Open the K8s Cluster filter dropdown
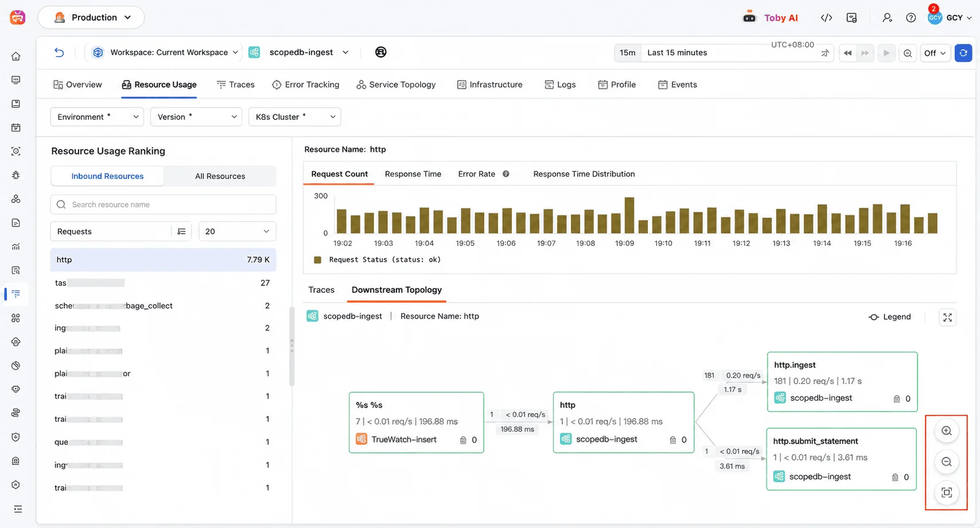 coord(294,117)
